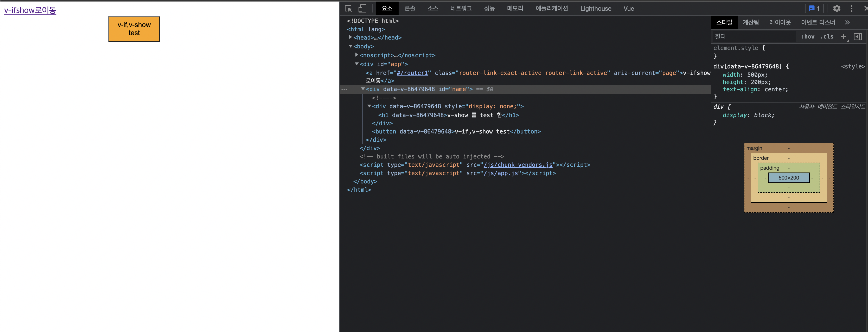
Task: Show more style pane tabs chevron
Action: click(x=847, y=22)
